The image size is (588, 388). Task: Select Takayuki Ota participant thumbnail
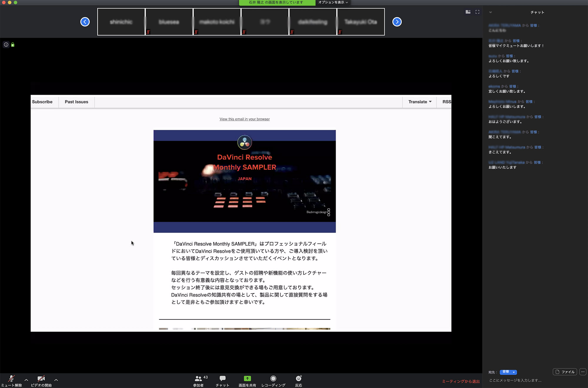361,22
